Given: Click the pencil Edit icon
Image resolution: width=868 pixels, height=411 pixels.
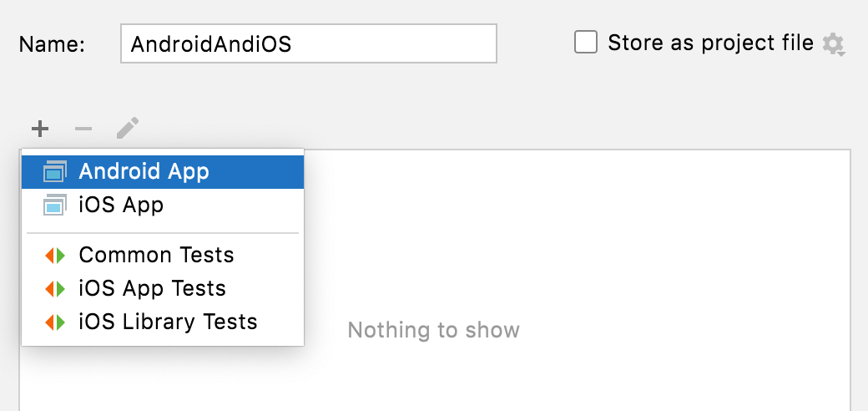Looking at the screenshot, I should 127,129.
